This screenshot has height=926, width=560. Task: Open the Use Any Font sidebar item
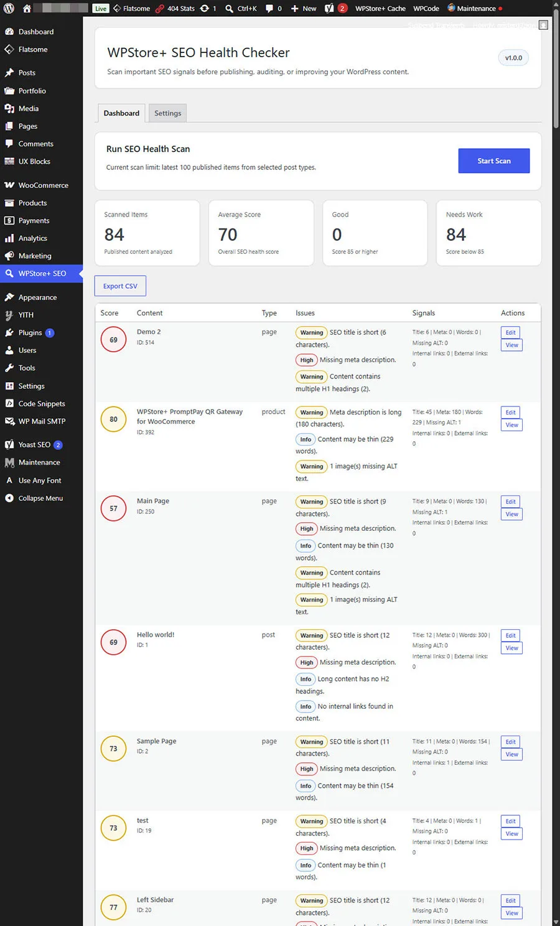(41, 480)
